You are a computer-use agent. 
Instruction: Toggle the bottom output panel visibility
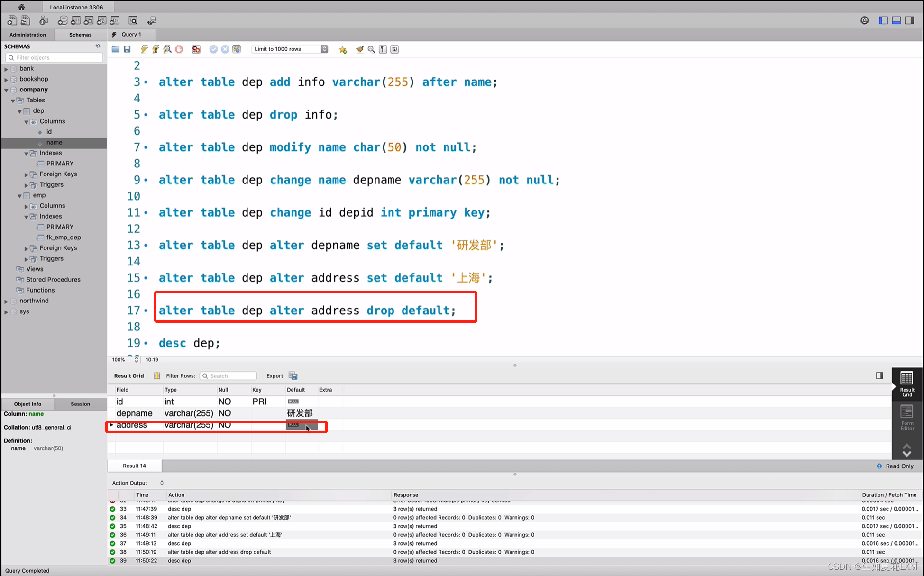point(897,20)
